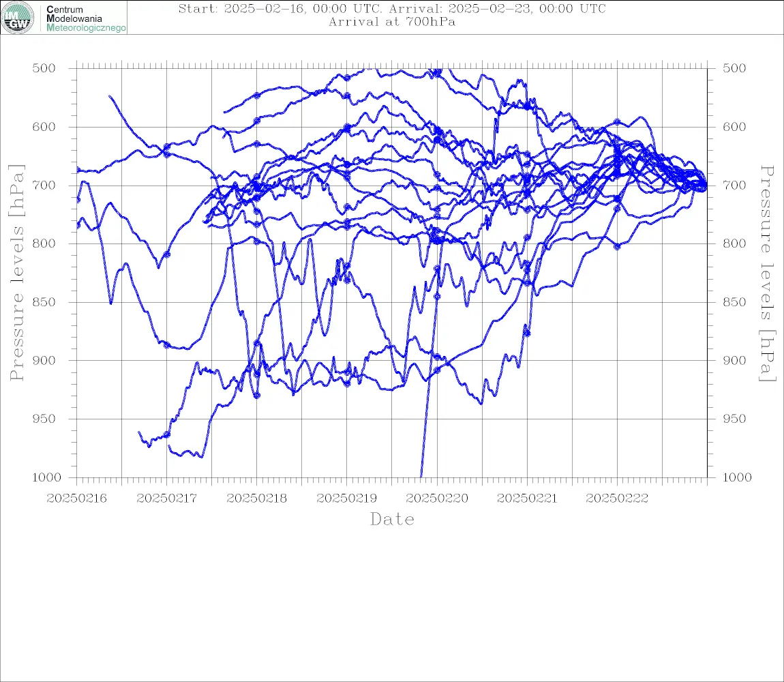
Task: Click the left 'Pressure levels [hPa]' axis title
Action: (16, 273)
